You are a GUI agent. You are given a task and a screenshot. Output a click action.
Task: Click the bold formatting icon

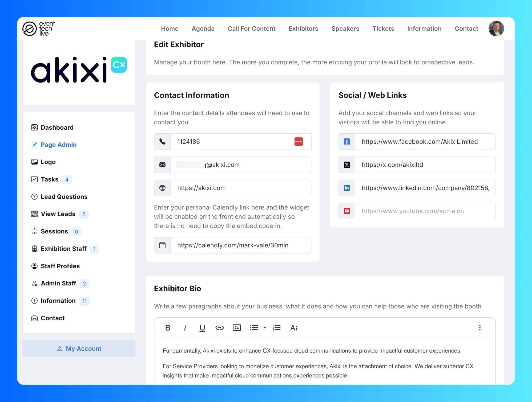tap(167, 327)
